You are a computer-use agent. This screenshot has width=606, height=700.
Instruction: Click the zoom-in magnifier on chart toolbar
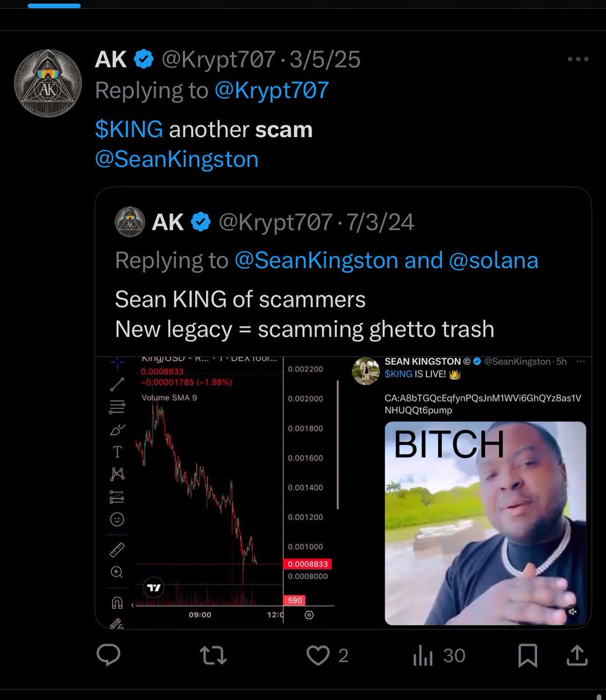click(x=117, y=572)
